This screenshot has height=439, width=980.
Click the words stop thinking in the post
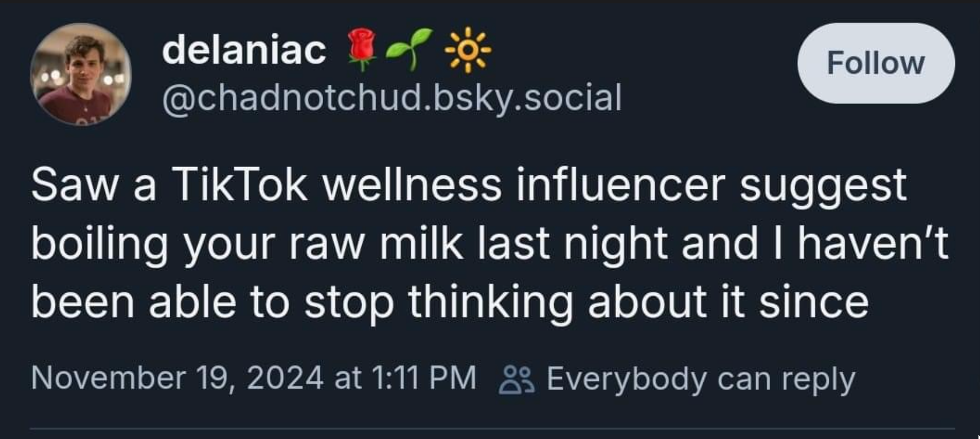[439, 302]
